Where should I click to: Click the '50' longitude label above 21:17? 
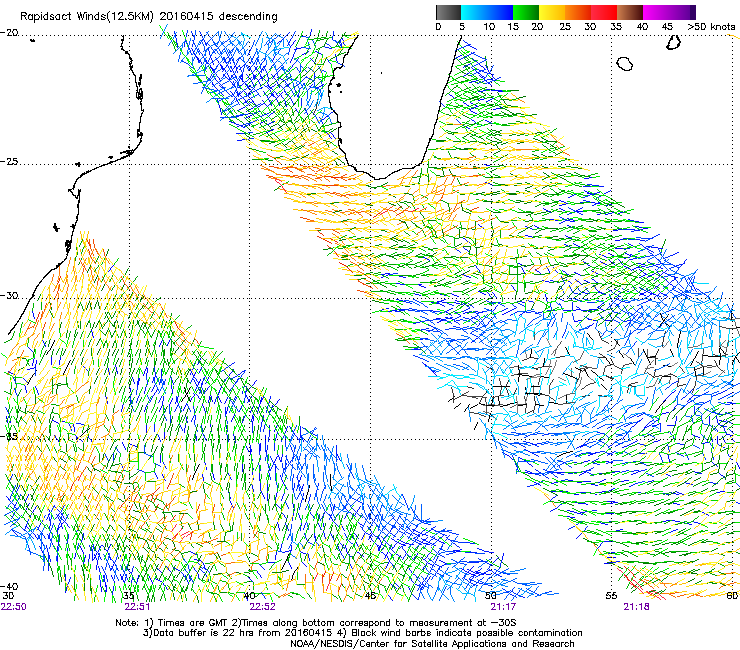(x=491, y=596)
